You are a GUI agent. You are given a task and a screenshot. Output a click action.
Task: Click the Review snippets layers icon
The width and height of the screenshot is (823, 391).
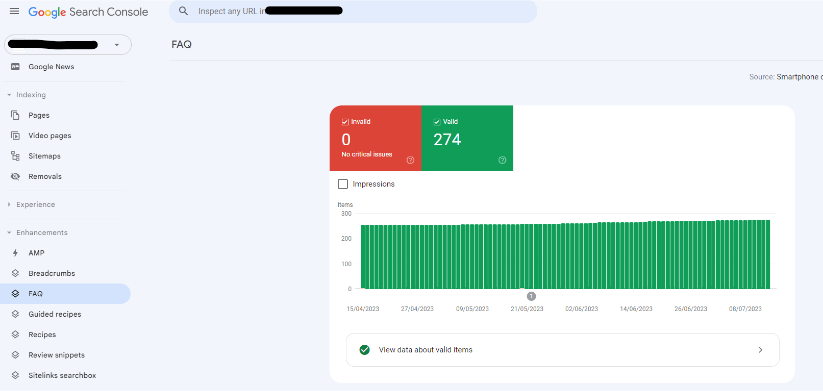pyautogui.click(x=15, y=355)
